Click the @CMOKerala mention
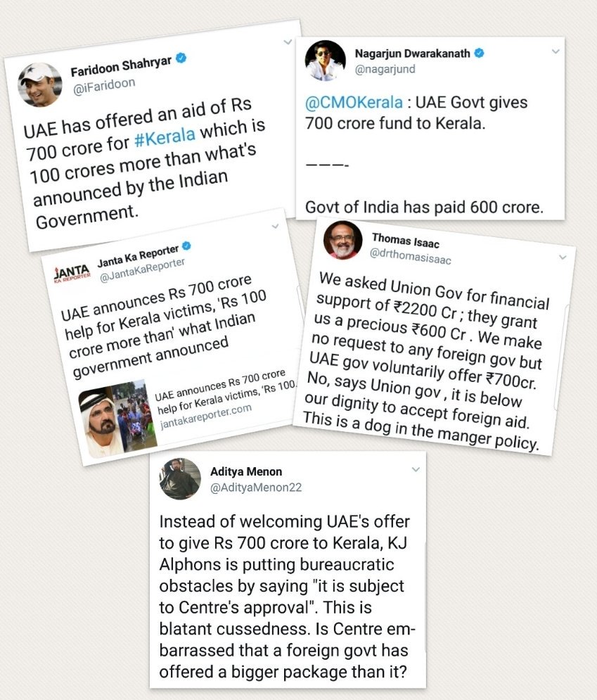The width and height of the screenshot is (597, 700). point(354,103)
